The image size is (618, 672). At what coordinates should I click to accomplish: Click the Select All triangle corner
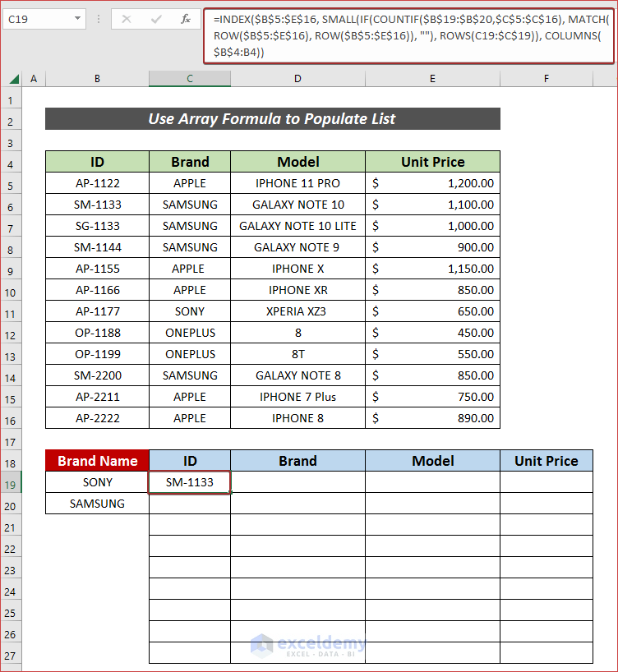tap(14, 79)
